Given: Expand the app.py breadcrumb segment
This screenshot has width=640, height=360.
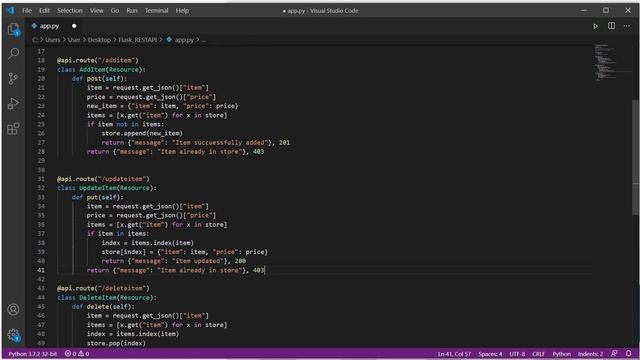Looking at the screenshot, I should click(x=180, y=40).
